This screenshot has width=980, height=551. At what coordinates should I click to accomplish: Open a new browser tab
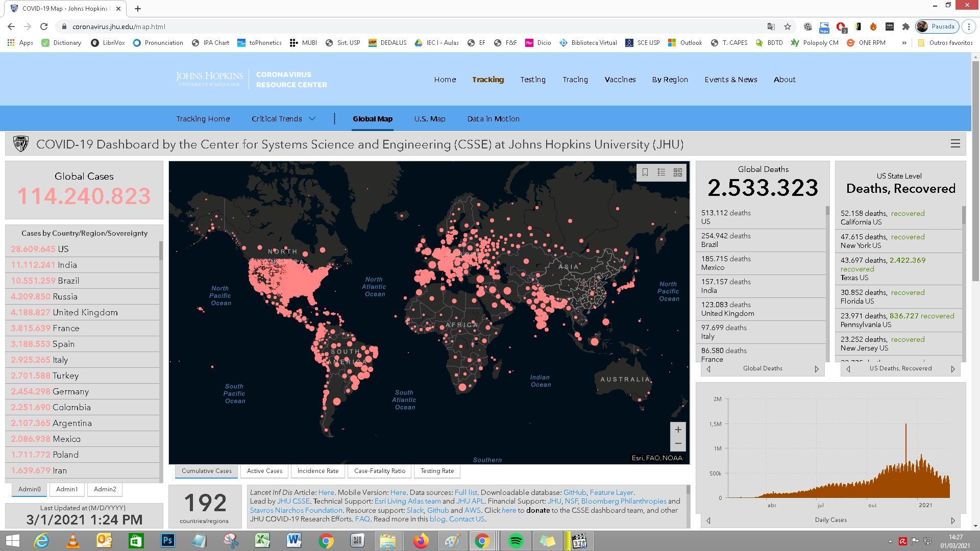point(138,9)
